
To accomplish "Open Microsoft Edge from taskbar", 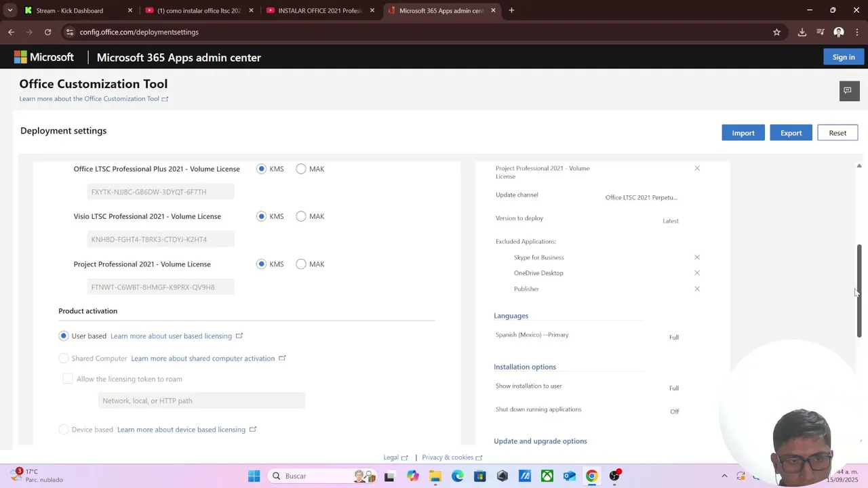I will (x=458, y=476).
